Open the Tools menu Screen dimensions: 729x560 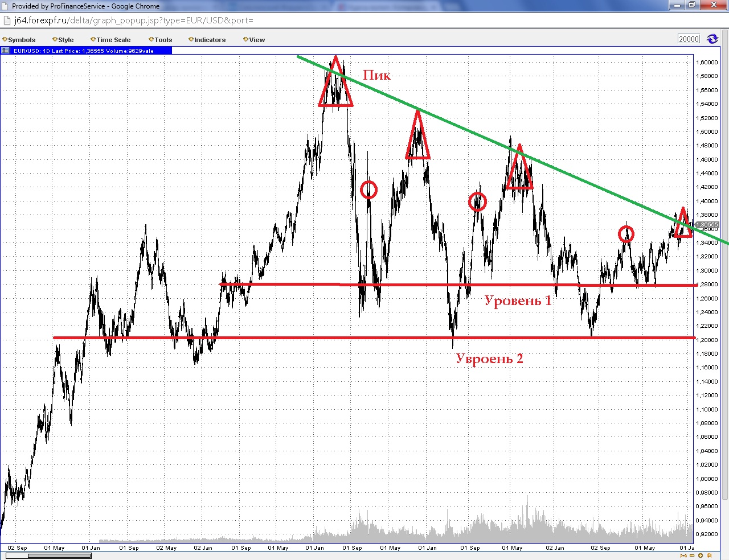point(160,40)
